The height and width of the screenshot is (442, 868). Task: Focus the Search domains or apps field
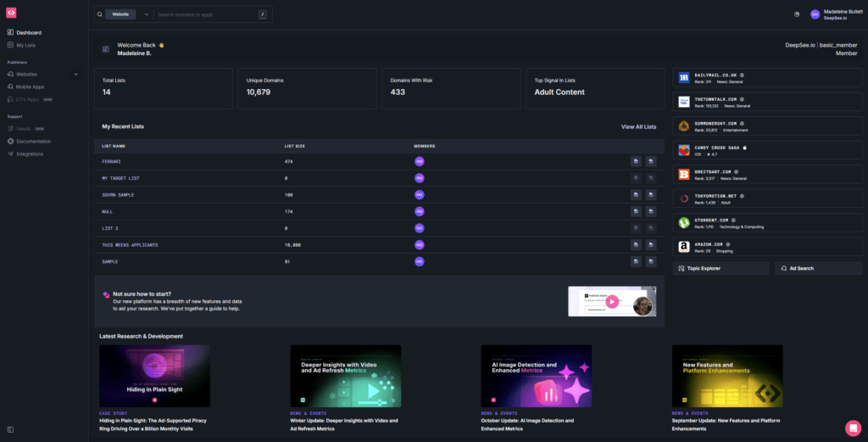(207, 14)
